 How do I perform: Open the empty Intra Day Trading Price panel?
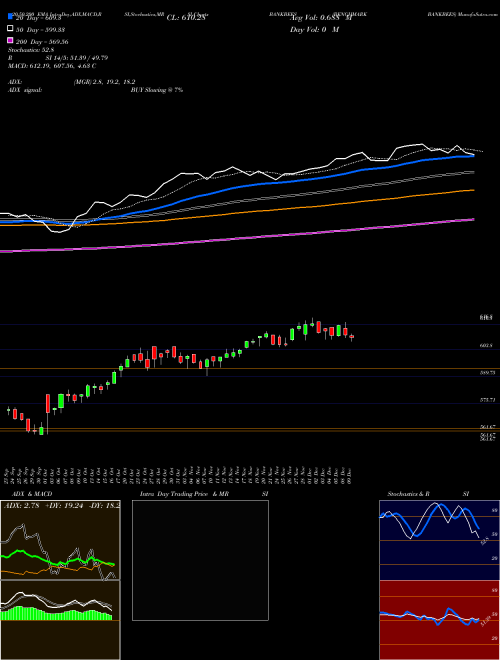tap(200, 560)
